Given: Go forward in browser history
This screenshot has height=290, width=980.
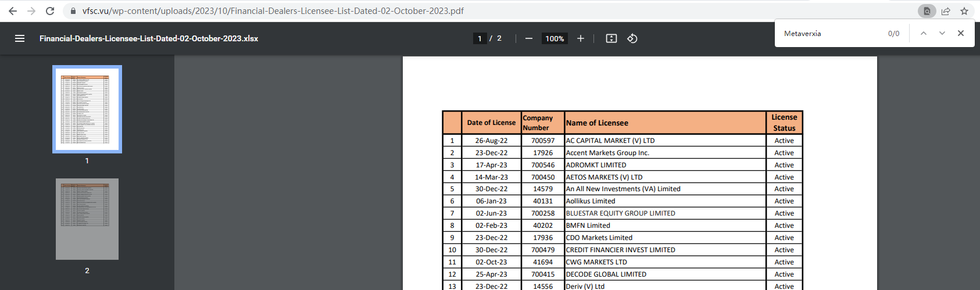Looking at the screenshot, I should 31,11.
